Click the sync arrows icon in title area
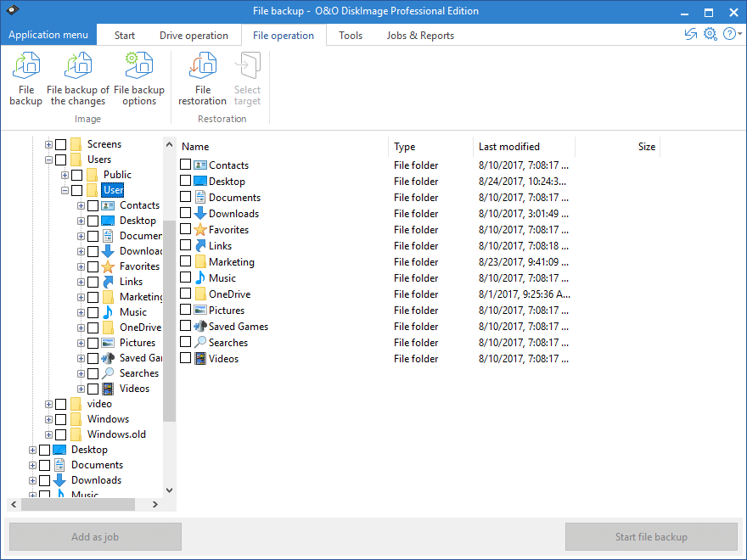747x560 pixels. click(x=691, y=35)
